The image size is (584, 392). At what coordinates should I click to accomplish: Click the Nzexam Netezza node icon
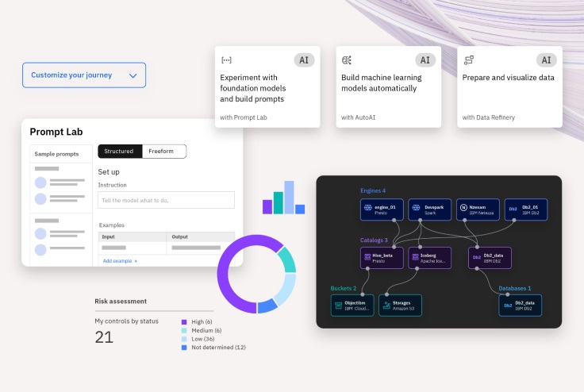[463, 208]
